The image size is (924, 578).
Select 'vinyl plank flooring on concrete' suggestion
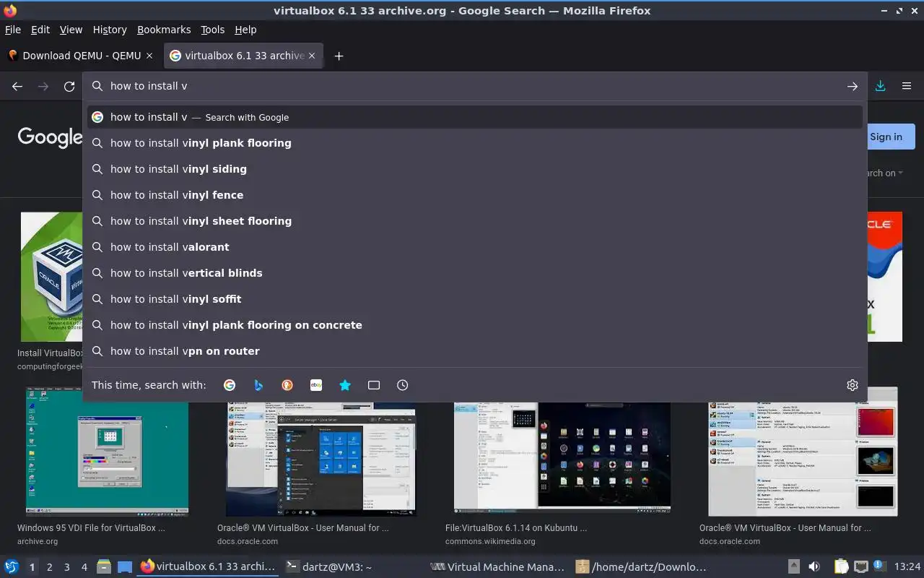coord(475,325)
